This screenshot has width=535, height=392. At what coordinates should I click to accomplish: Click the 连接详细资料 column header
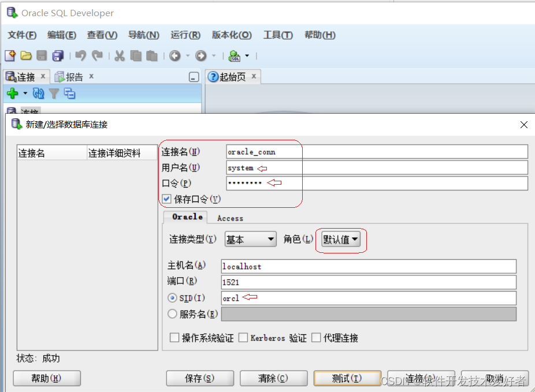(122, 153)
